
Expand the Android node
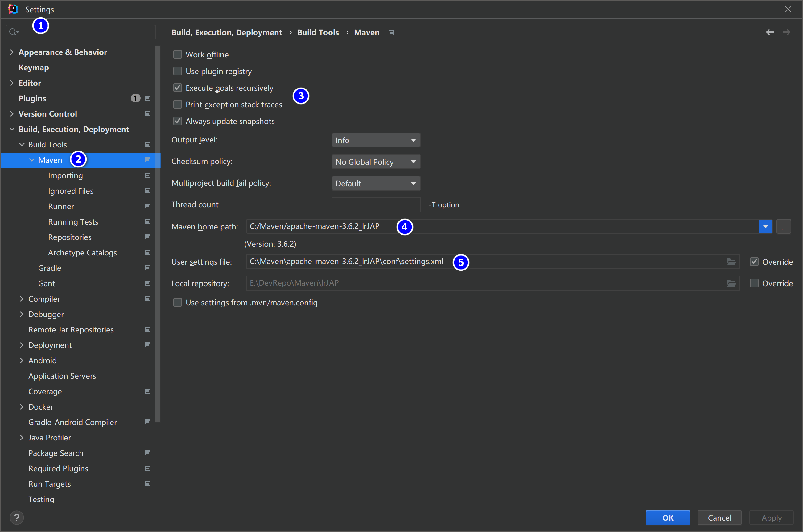click(x=22, y=360)
